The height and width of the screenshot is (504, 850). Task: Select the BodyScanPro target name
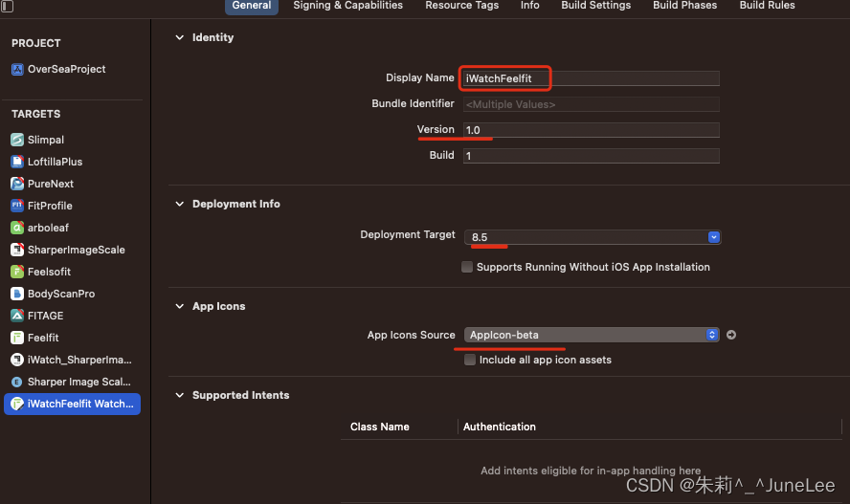point(61,294)
